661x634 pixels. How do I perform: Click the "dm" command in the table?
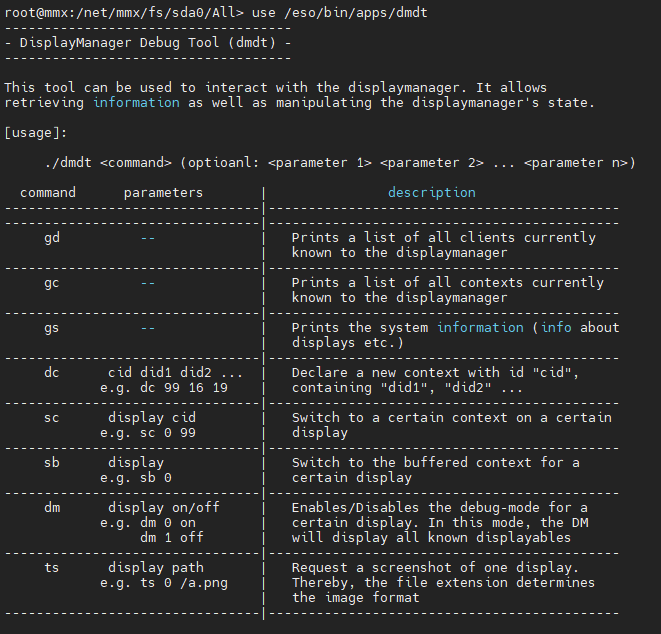[52, 507]
